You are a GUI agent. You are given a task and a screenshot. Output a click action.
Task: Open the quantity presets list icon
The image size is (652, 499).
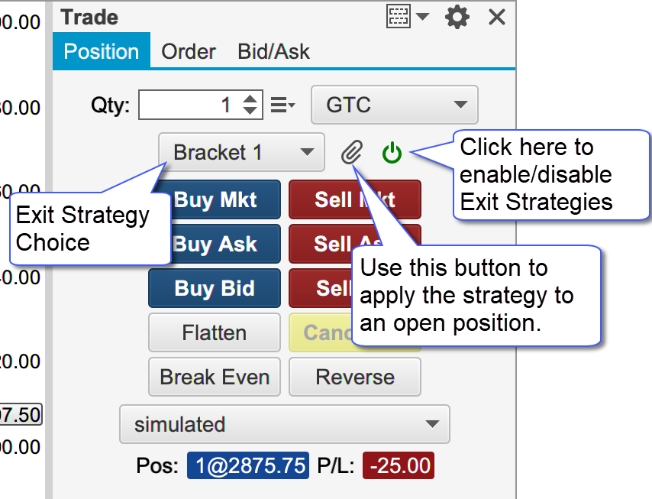point(283,105)
